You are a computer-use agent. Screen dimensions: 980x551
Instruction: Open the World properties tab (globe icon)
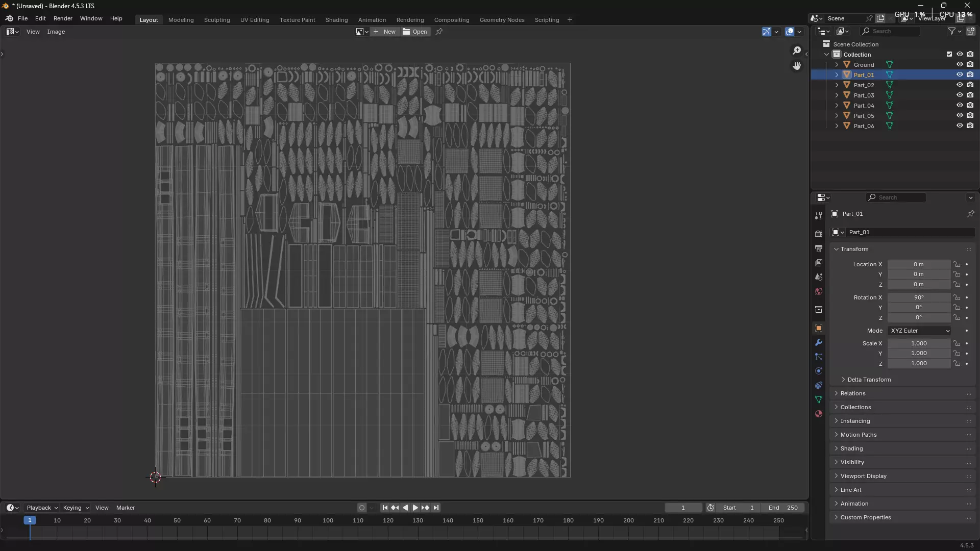point(819,291)
